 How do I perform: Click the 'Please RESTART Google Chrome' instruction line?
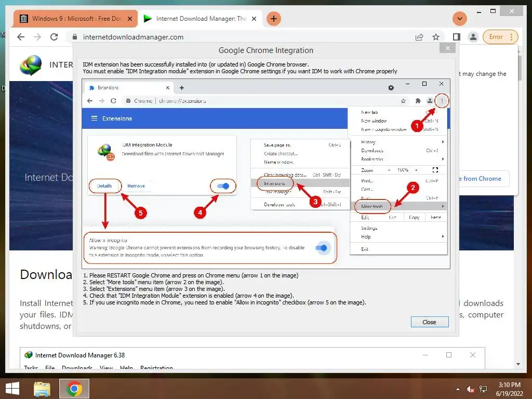[191, 275]
